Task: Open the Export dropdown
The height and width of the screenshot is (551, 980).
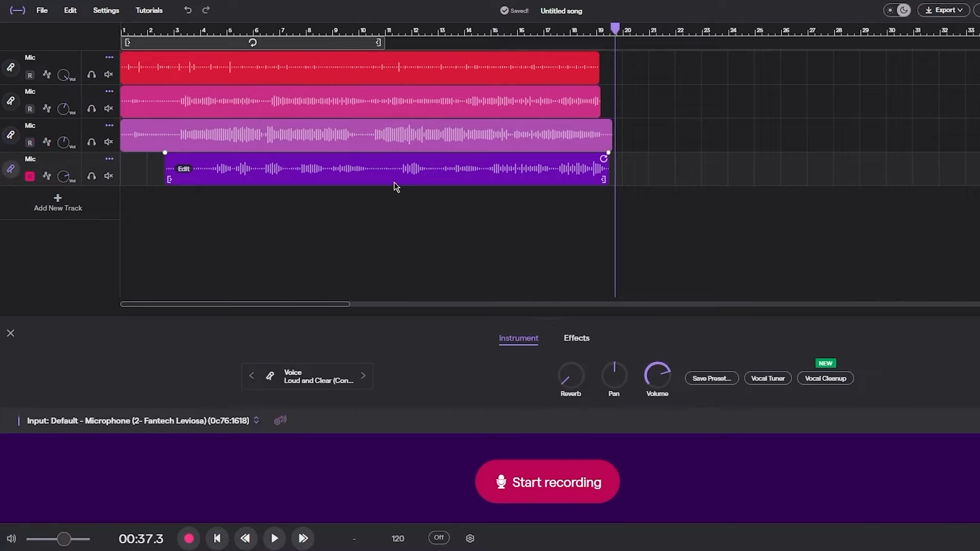Action: coord(943,10)
